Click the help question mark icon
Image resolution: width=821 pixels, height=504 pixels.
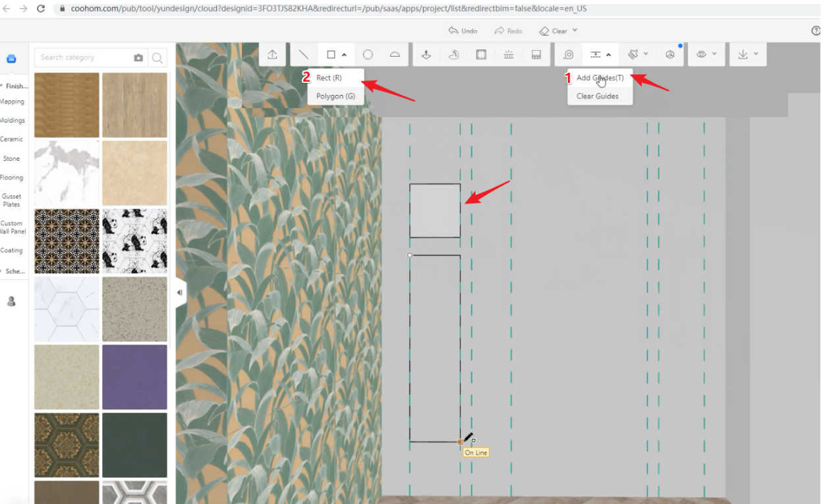pos(816,30)
